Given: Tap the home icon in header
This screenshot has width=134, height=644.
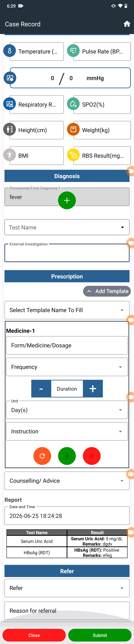Looking at the screenshot, I should tap(127, 24).
